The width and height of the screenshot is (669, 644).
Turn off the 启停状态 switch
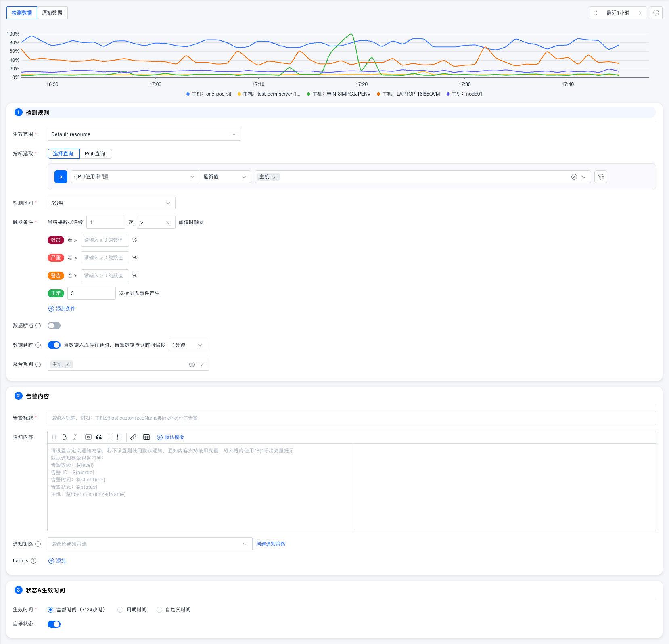(x=54, y=624)
